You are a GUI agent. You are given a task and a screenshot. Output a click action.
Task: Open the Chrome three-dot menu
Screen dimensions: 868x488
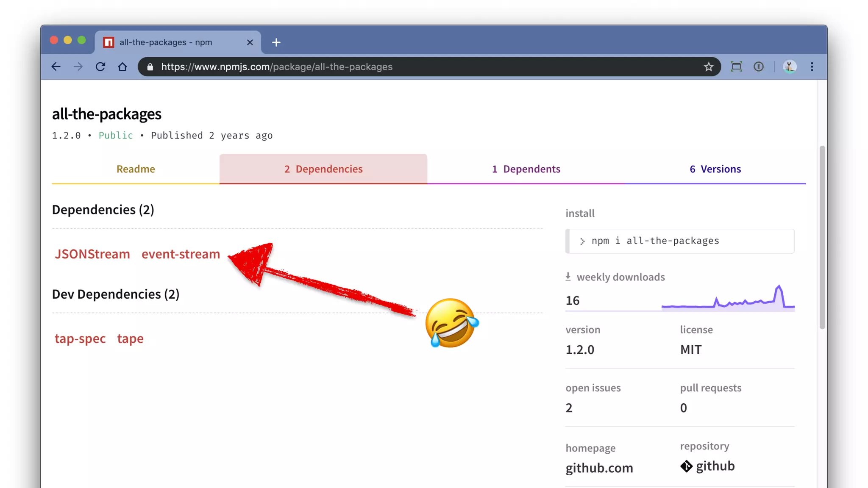[812, 67]
